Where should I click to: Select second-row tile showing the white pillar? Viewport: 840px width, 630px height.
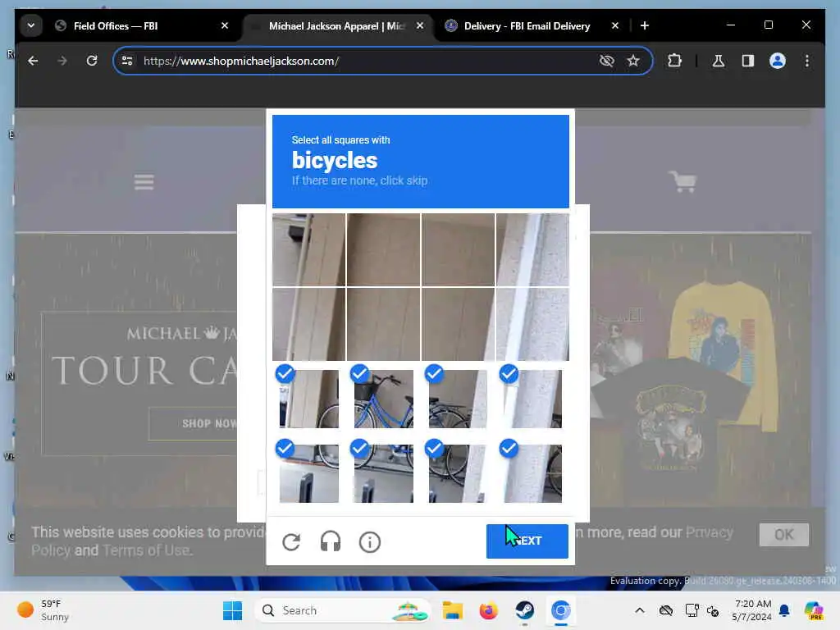tap(532, 324)
